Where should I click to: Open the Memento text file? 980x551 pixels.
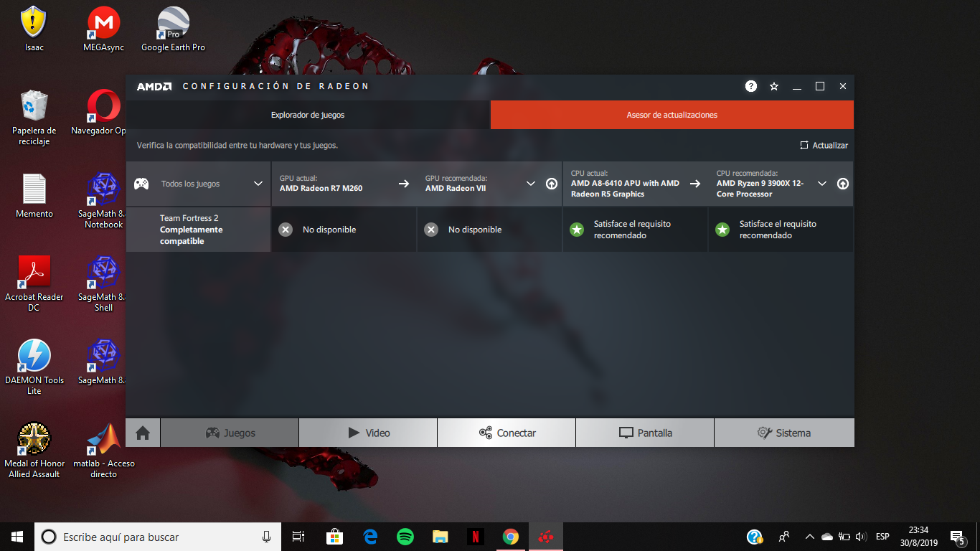coord(34,196)
